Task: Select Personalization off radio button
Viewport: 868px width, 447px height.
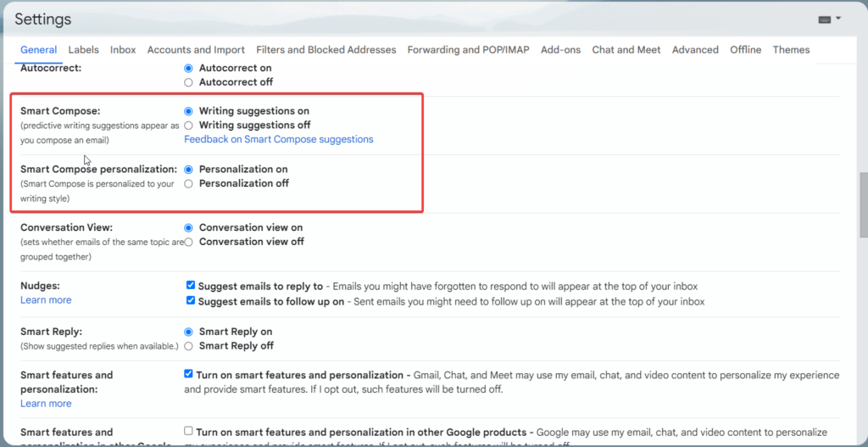Action: click(188, 184)
